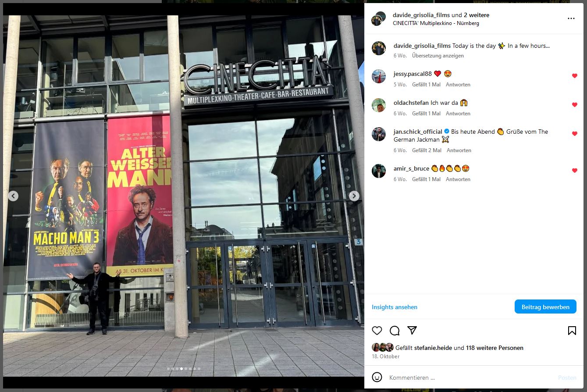
Task: Reply to oldachstefan's comment via Antworten
Action: (x=458, y=114)
